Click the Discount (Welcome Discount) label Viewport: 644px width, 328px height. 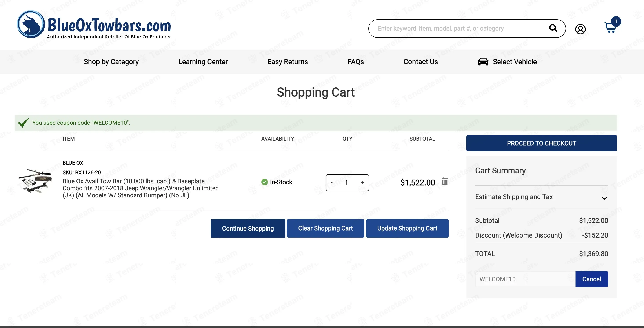518,235
